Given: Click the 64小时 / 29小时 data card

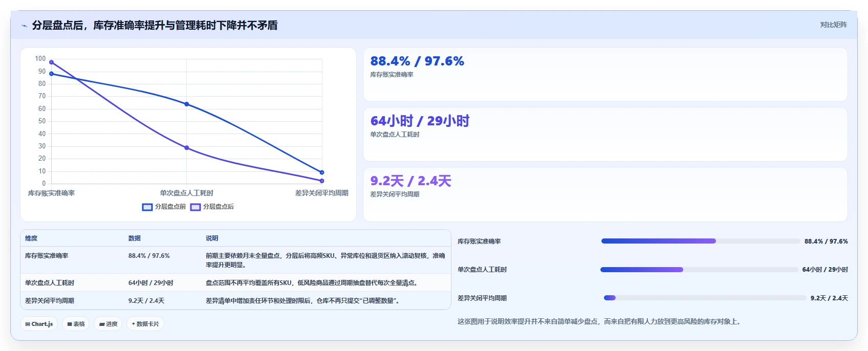Looking at the screenshot, I should click(x=605, y=135).
